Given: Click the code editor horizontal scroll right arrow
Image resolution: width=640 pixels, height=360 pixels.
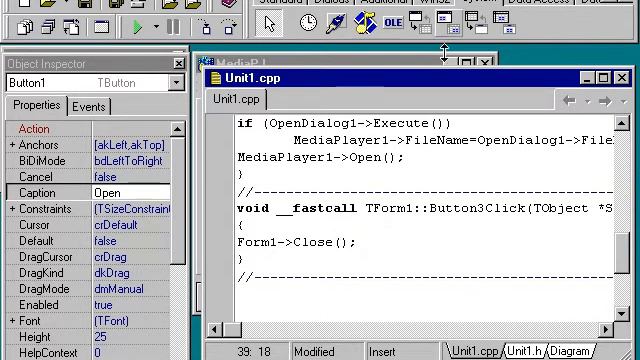Looking at the screenshot, I should 606,329.
